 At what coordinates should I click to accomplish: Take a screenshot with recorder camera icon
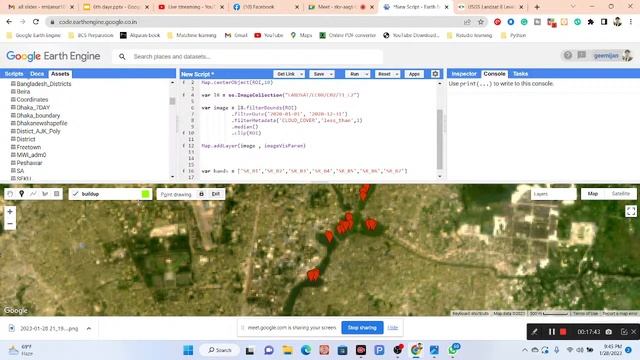(x=609, y=332)
